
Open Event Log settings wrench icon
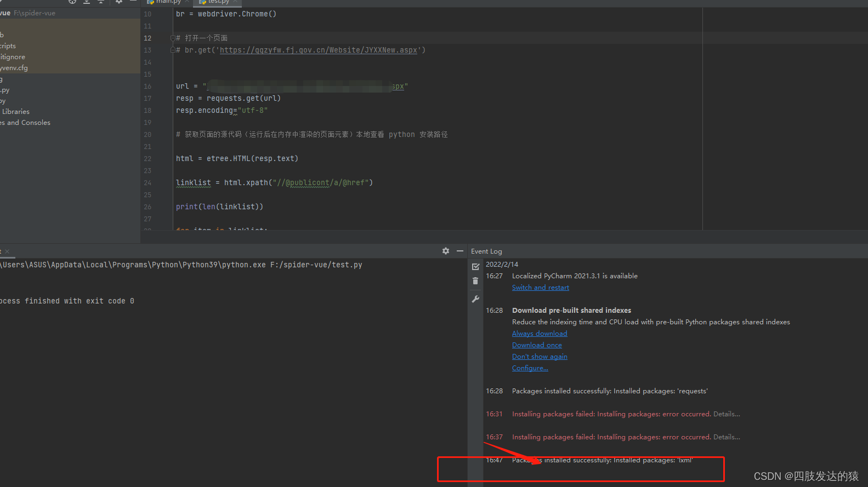coord(475,299)
